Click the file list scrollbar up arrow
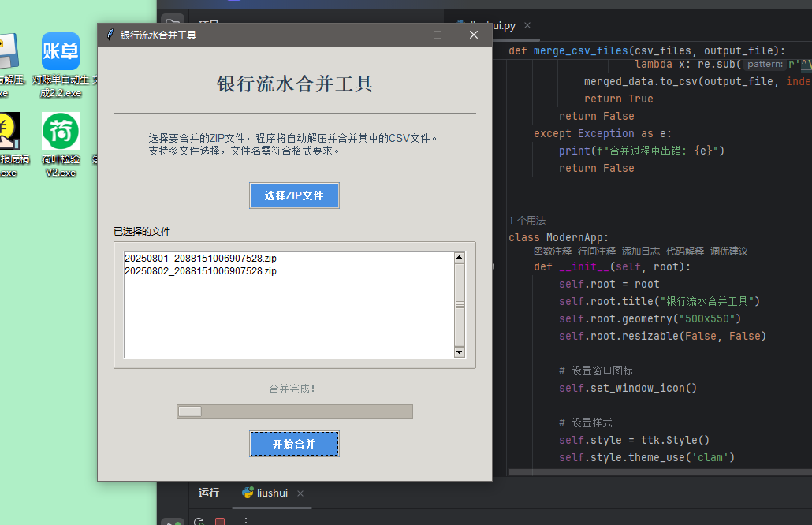 coord(460,258)
